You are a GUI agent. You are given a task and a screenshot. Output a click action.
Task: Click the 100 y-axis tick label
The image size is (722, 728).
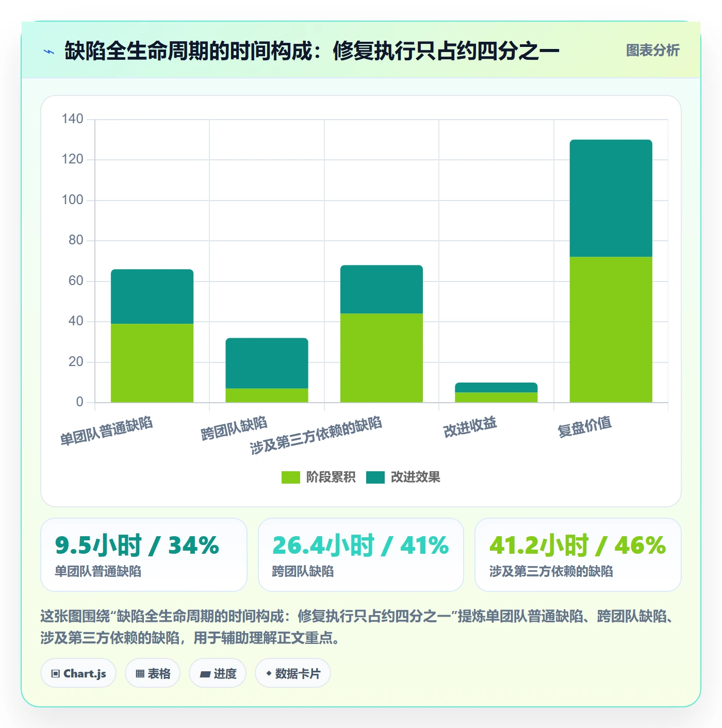(x=72, y=200)
